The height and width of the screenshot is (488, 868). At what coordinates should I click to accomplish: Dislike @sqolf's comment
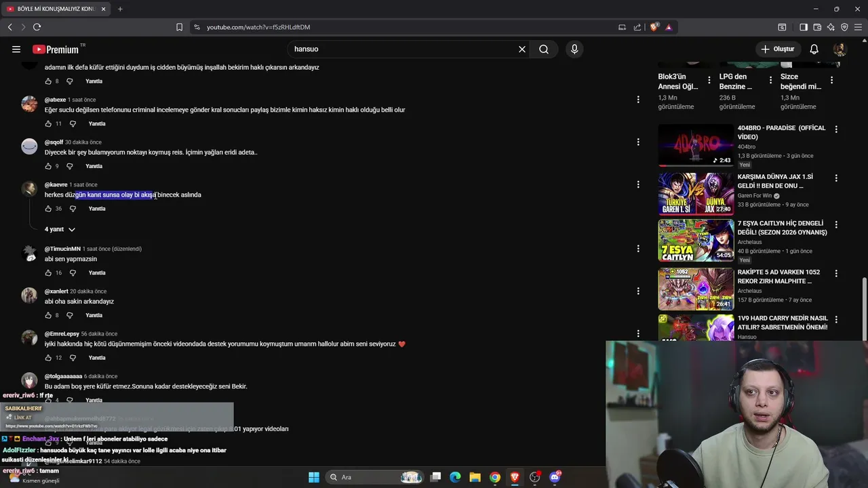(x=71, y=166)
